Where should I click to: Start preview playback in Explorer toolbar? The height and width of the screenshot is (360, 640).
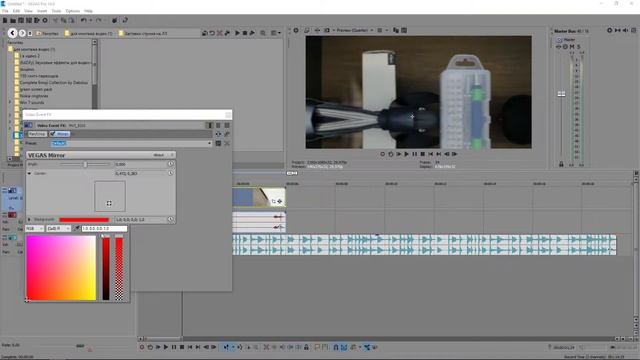point(238,33)
